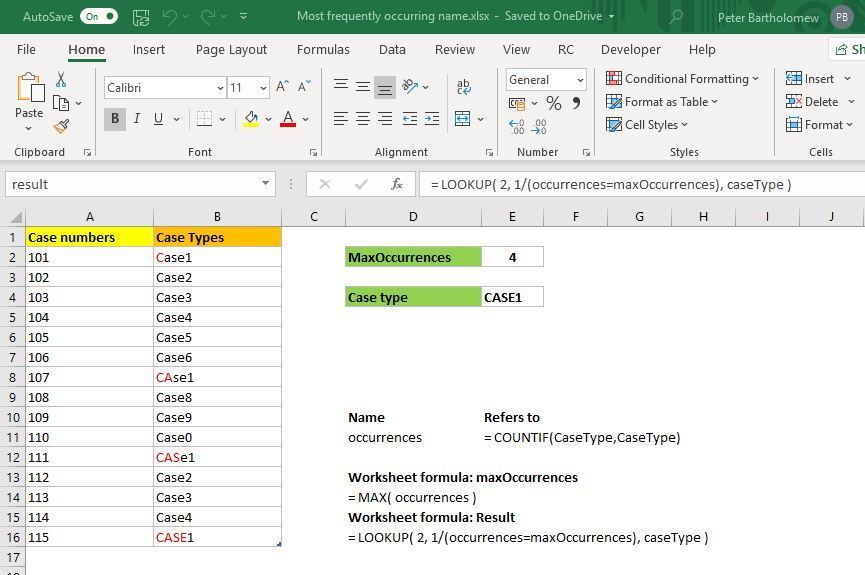Open the font size 11 dropdown
The image size is (865, 575).
pos(263,88)
